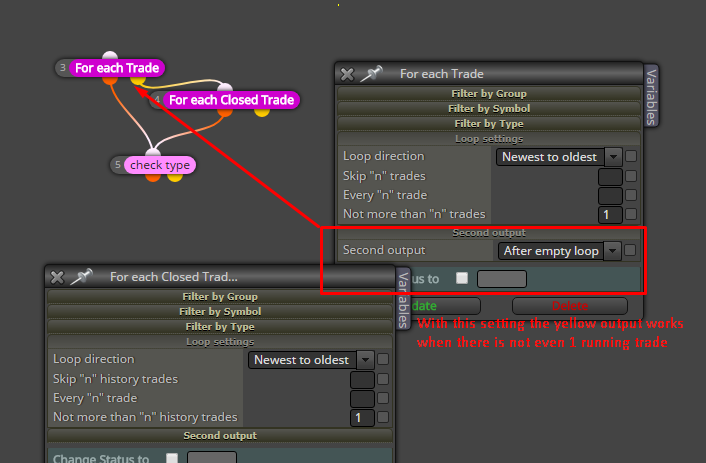Click yellow output of For each Trade block
This screenshot has width=706, height=463.
pos(138,81)
